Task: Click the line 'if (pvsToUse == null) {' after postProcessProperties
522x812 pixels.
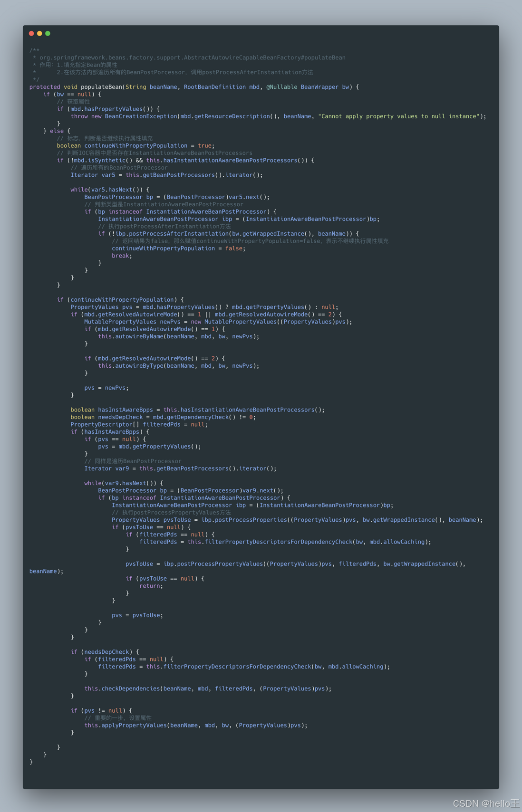Action: [x=151, y=527]
